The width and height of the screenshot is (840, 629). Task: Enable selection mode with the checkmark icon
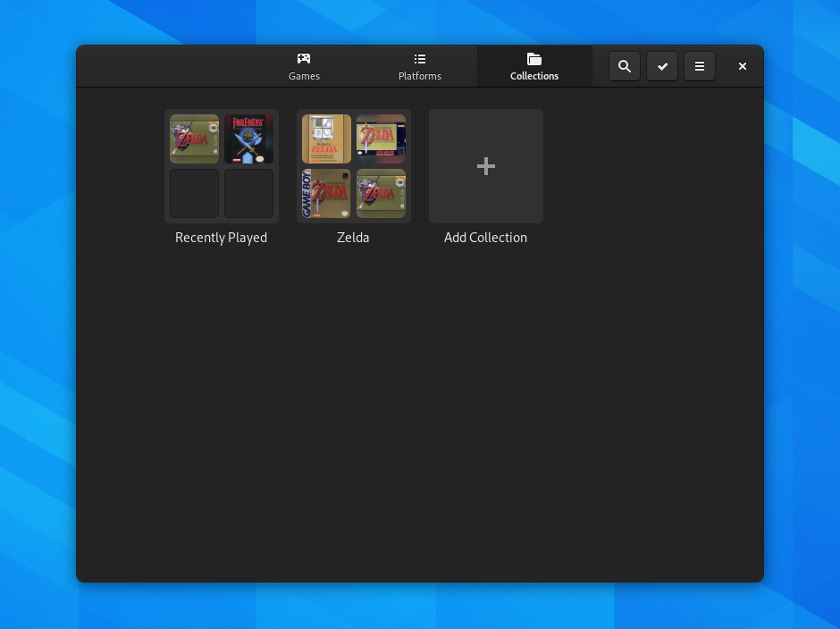pyautogui.click(x=661, y=65)
